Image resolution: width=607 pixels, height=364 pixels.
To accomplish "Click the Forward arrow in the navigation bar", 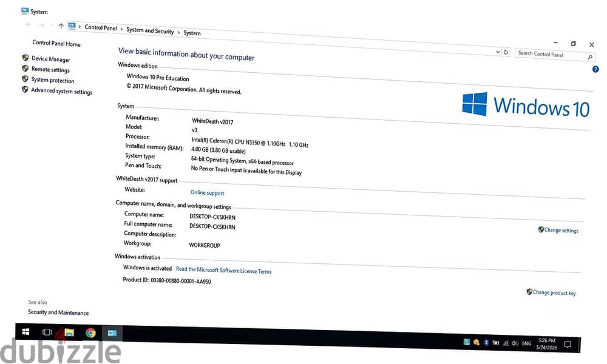I will tap(41, 25).
